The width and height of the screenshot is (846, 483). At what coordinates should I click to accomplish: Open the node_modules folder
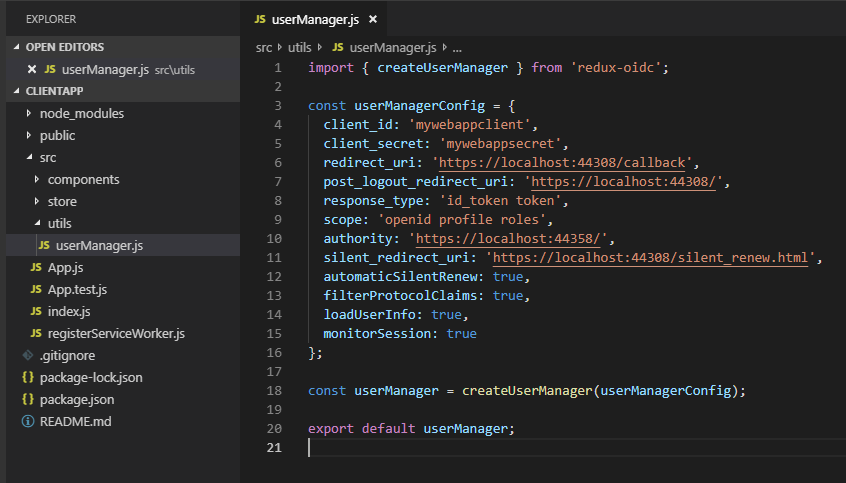pos(82,113)
